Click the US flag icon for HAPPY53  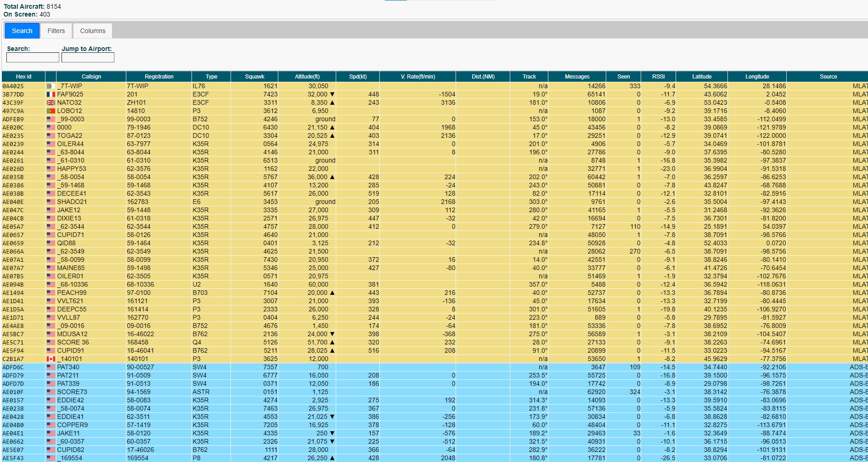[x=51, y=169]
